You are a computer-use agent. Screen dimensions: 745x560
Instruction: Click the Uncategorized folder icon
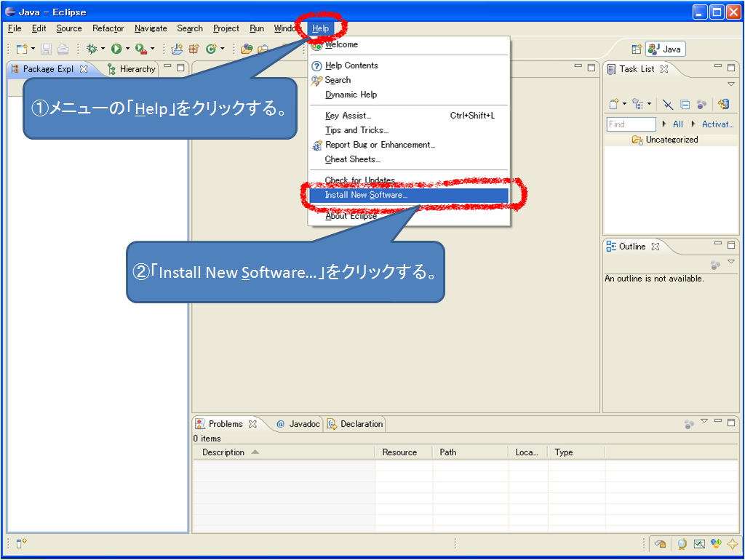637,140
